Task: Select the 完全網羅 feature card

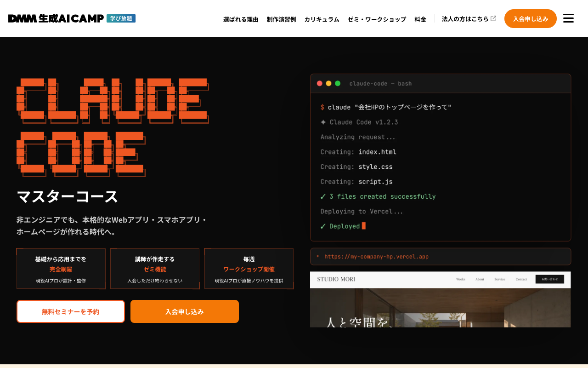Action: tap(61, 269)
